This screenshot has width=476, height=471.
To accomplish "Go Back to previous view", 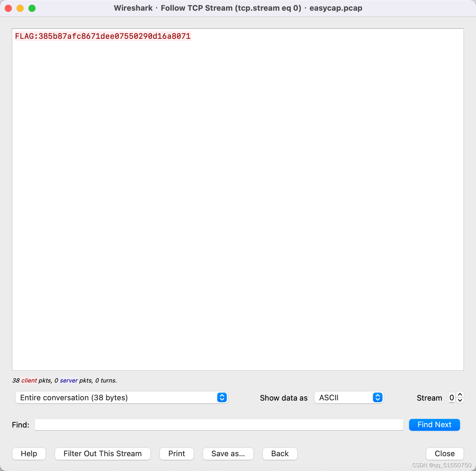I will point(280,454).
